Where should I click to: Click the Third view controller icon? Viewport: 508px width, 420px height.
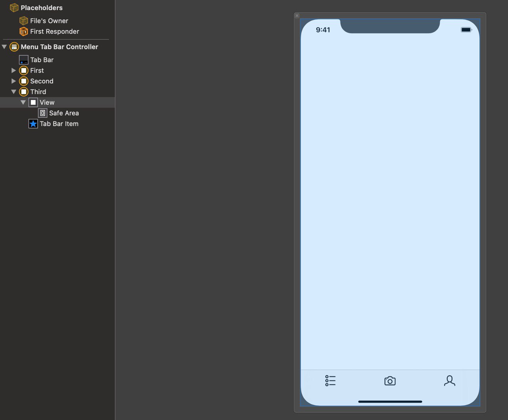tap(24, 92)
